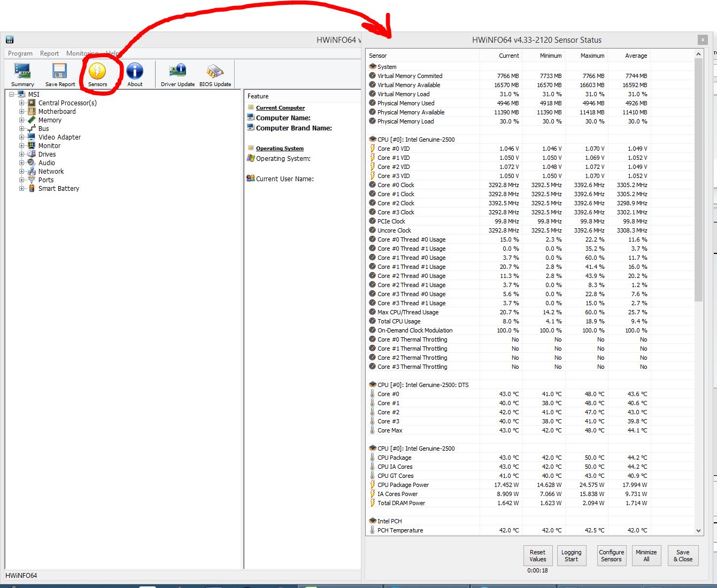Select the Smart Battery tree node
The image size is (717, 588).
(x=59, y=188)
